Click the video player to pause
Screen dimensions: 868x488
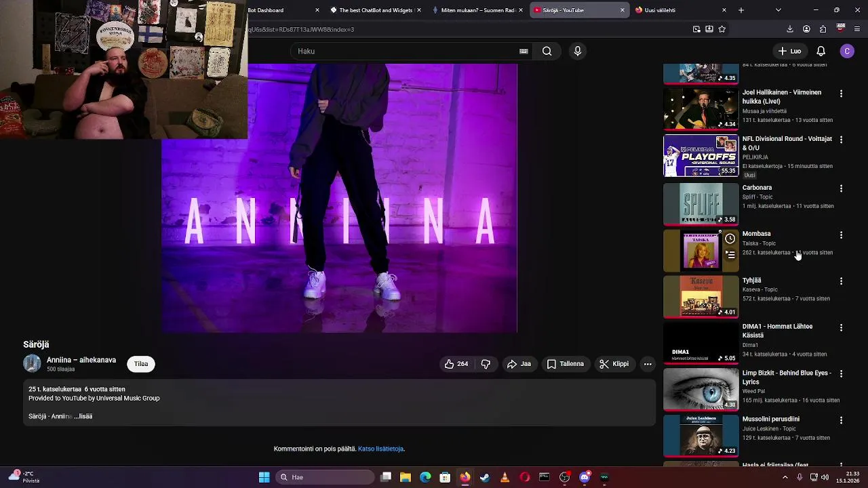coord(339,198)
